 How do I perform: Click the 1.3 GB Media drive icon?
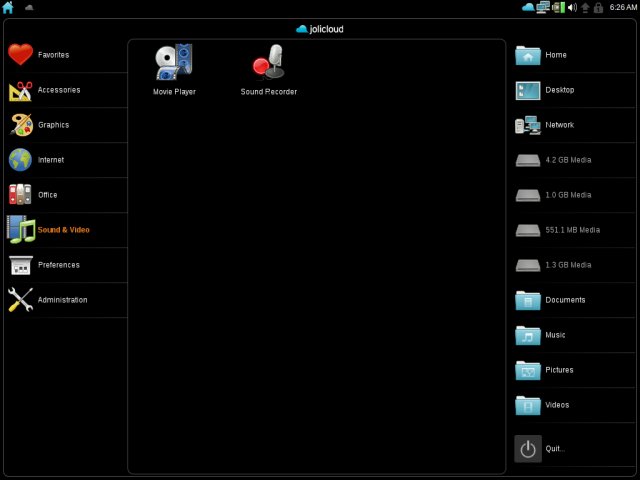(528, 265)
